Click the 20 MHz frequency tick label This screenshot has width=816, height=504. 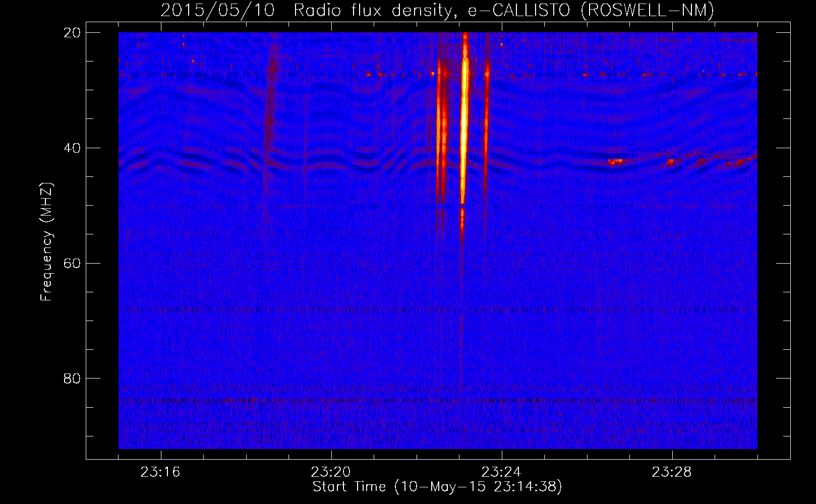point(73,33)
